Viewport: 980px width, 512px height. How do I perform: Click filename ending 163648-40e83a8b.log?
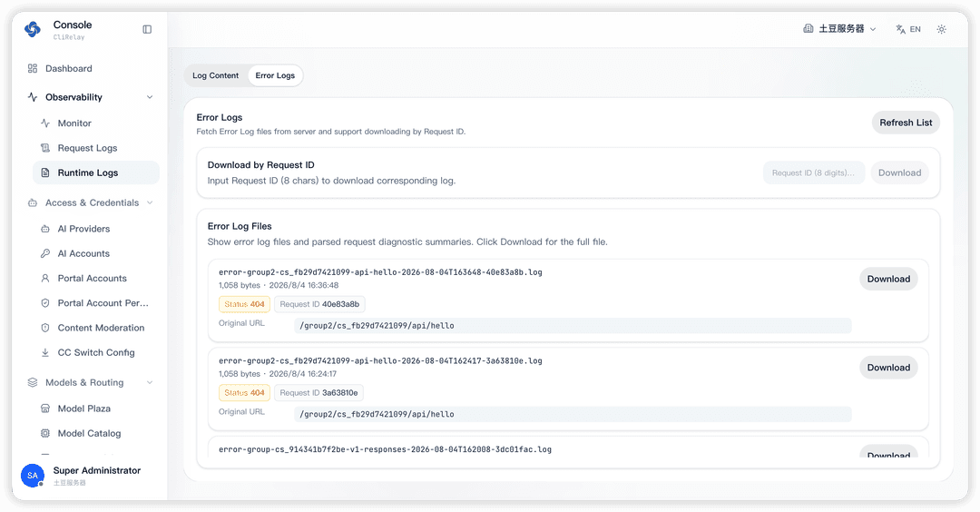point(380,272)
